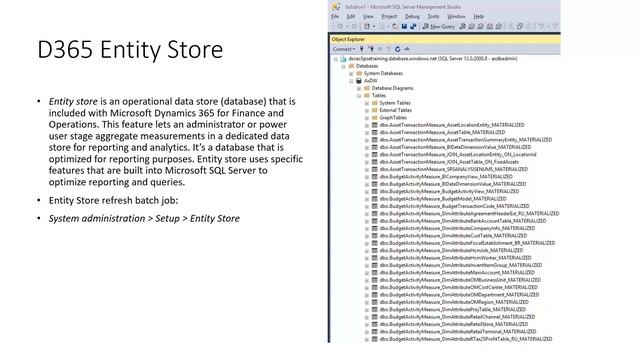Collapse the Tables folder expander

pyautogui.click(x=359, y=96)
